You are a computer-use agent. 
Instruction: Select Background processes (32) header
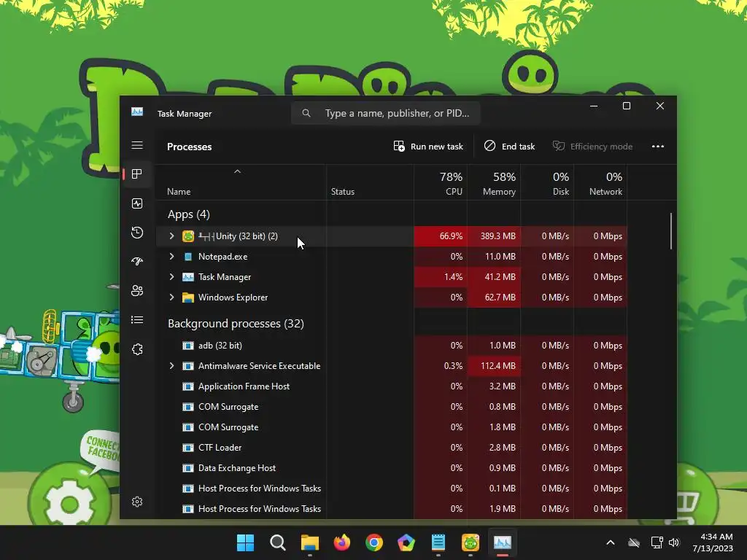click(x=236, y=324)
